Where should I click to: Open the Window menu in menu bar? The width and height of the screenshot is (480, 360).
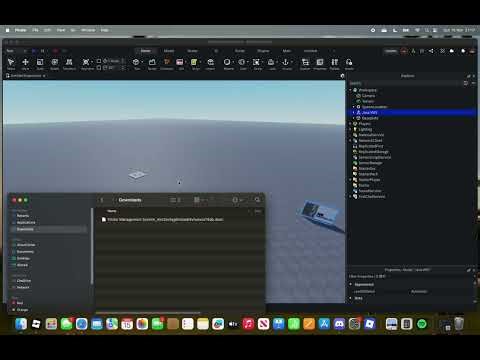[88, 30]
